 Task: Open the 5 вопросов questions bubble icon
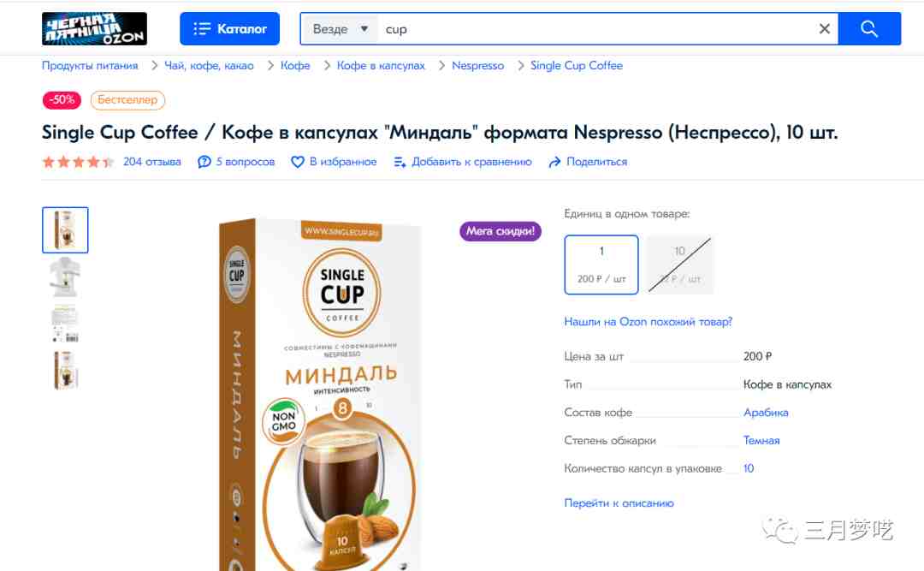point(204,162)
